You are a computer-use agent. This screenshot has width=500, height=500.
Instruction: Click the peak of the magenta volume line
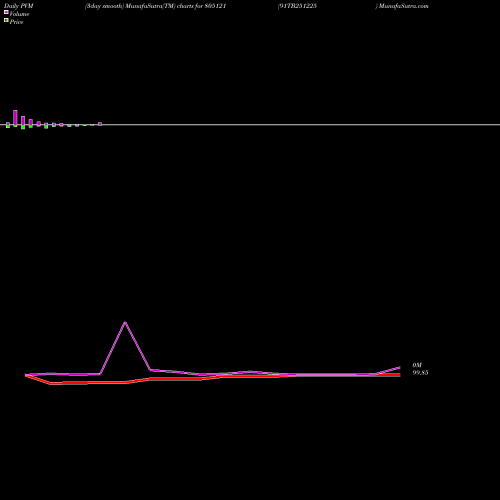[x=125, y=322]
